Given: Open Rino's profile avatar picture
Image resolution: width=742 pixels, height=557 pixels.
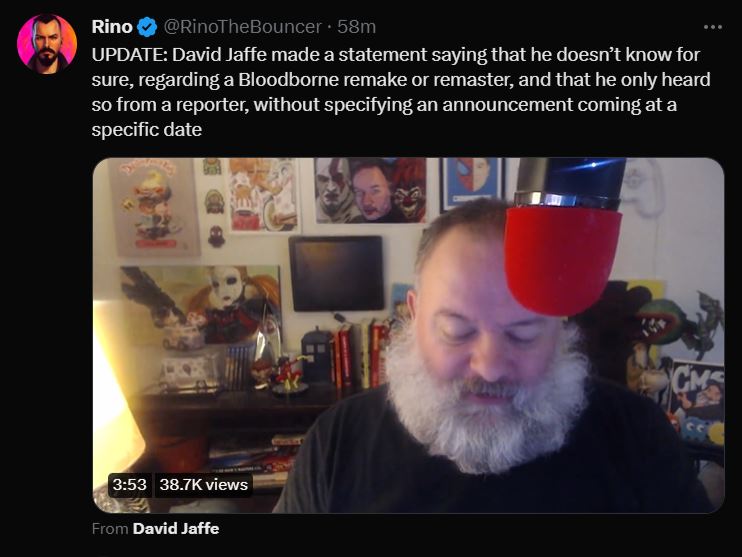Looking at the screenshot, I should pos(47,44).
